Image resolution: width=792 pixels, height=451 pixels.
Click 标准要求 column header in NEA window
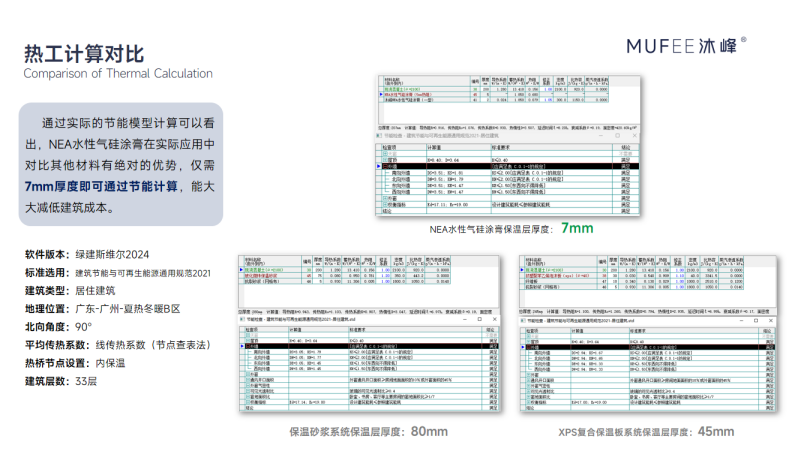point(552,147)
